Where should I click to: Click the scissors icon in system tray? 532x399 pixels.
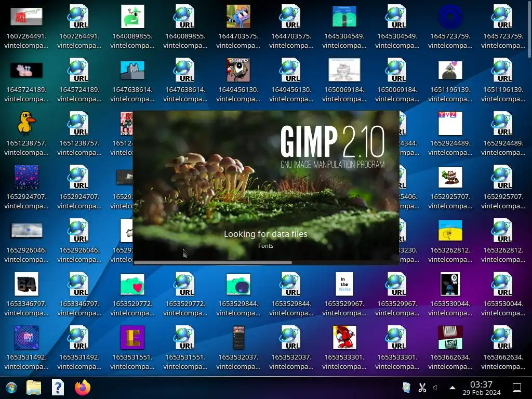[x=422, y=388]
